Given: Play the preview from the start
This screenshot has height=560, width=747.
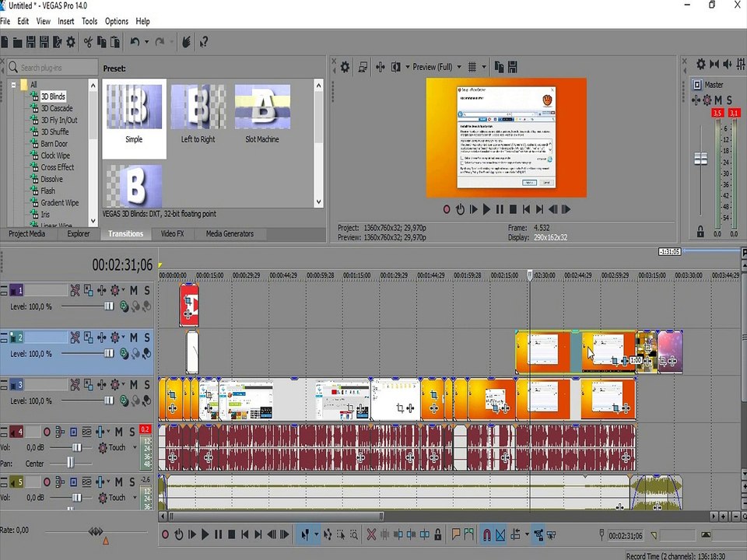Looking at the screenshot, I should tap(473, 209).
